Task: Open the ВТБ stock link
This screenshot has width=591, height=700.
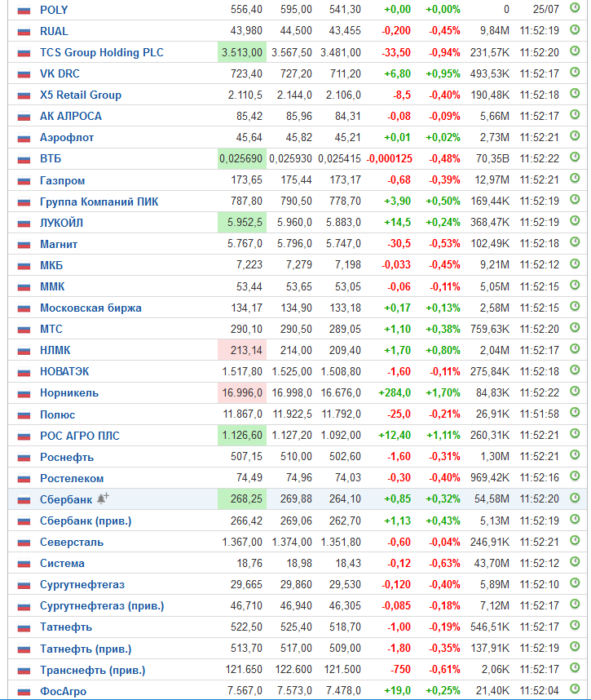Action: (51, 159)
